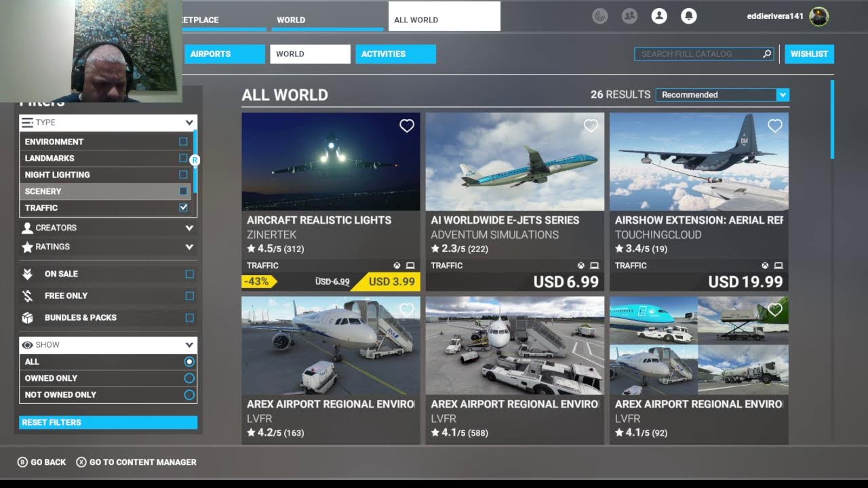Open profile icon in top bar
This screenshot has height=488, width=868.
(x=659, y=16)
